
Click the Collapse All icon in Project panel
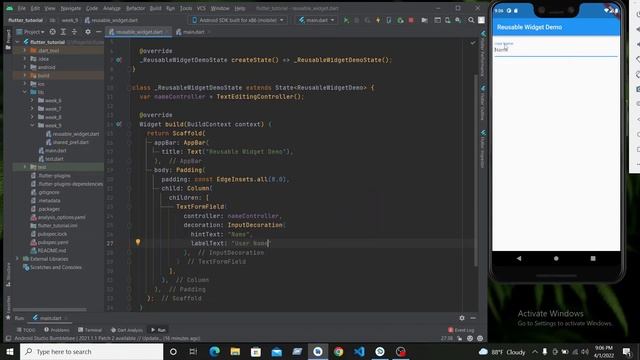pyautogui.click(x=74, y=31)
